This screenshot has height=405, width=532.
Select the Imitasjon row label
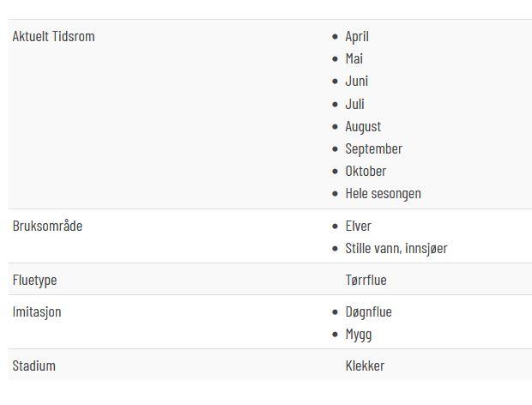[x=37, y=312]
